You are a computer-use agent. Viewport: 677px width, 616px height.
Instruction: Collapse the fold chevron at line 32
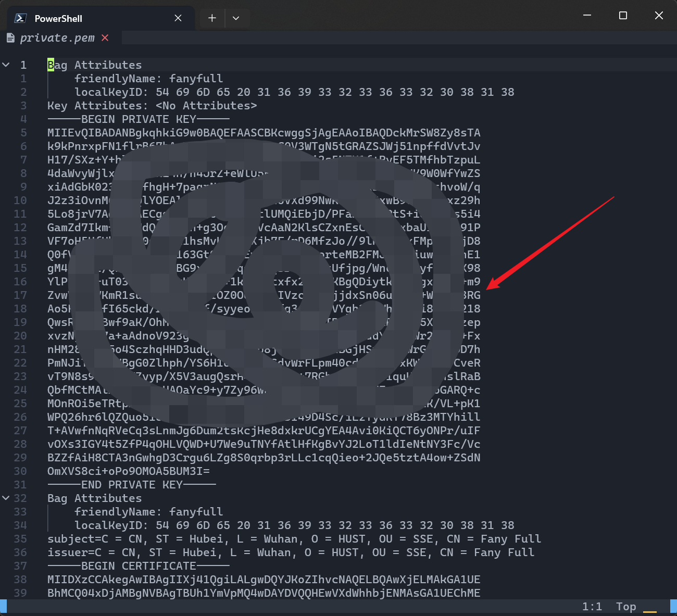[x=6, y=498]
